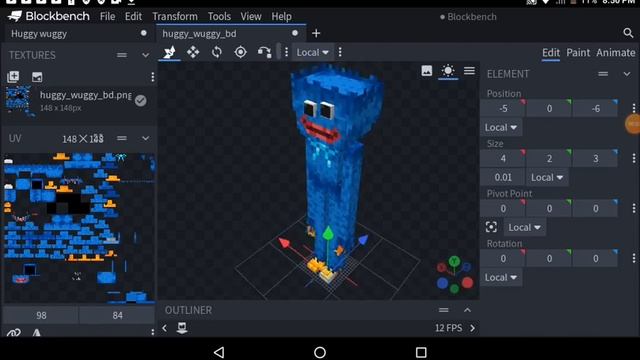Screen dimensions: 640x360
Task: Click the Blockbench logo icon
Action: (x=15, y=16)
